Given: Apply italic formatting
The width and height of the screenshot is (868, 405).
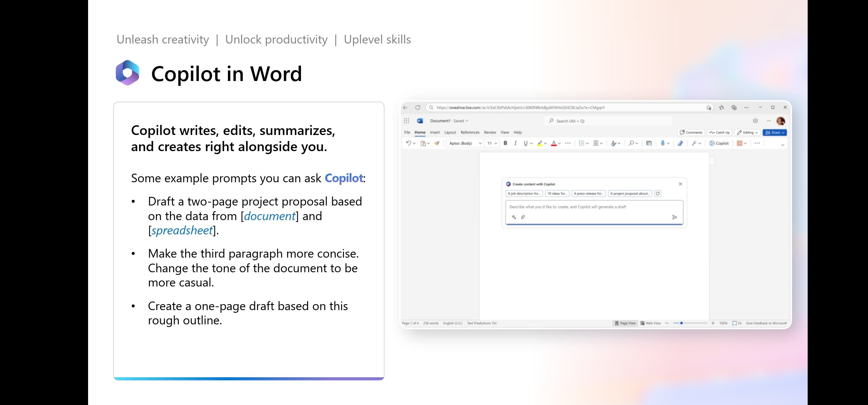Looking at the screenshot, I should pos(515,143).
